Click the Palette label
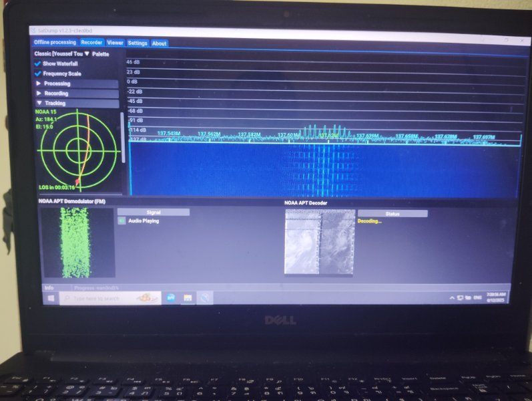Viewport: 532px width, 401px height. pos(100,54)
